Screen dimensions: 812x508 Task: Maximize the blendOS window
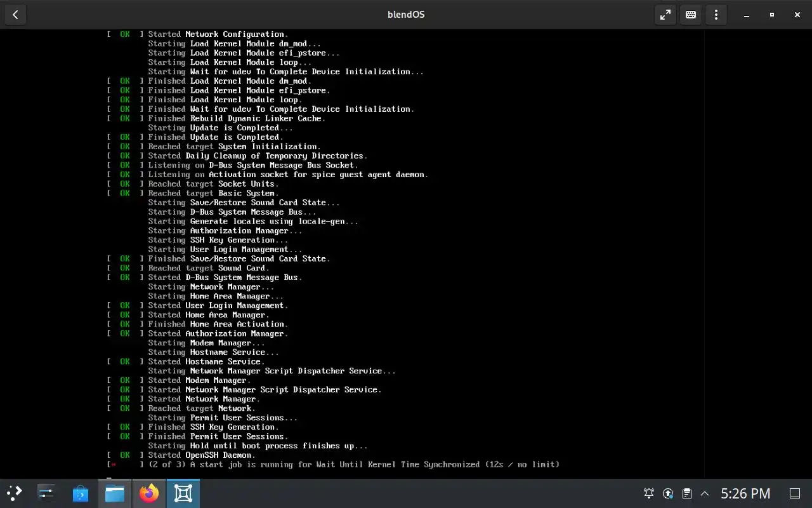click(772, 15)
